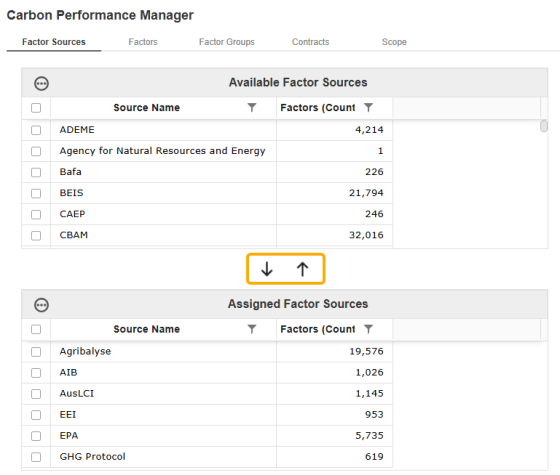Click the BEIS source name
This screenshot has width=560, height=475.
click(71, 193)
